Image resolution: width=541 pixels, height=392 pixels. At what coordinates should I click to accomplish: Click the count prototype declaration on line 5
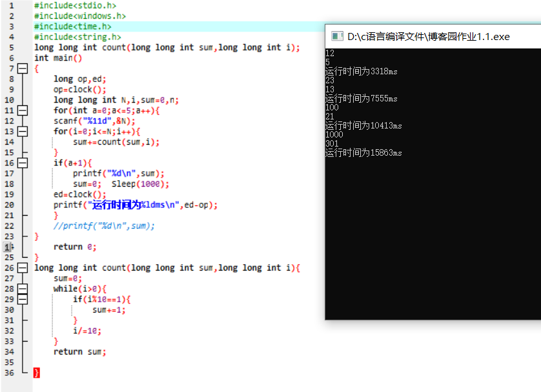[167, 47]
